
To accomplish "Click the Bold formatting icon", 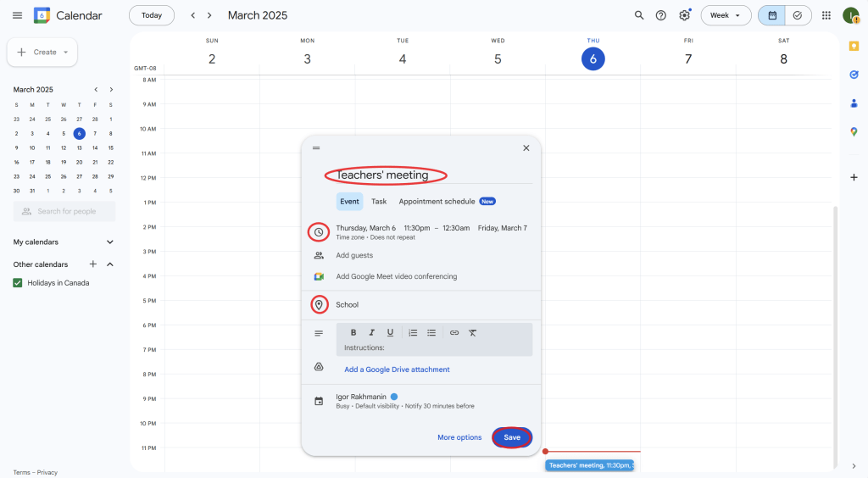I will tap(353, 333).
